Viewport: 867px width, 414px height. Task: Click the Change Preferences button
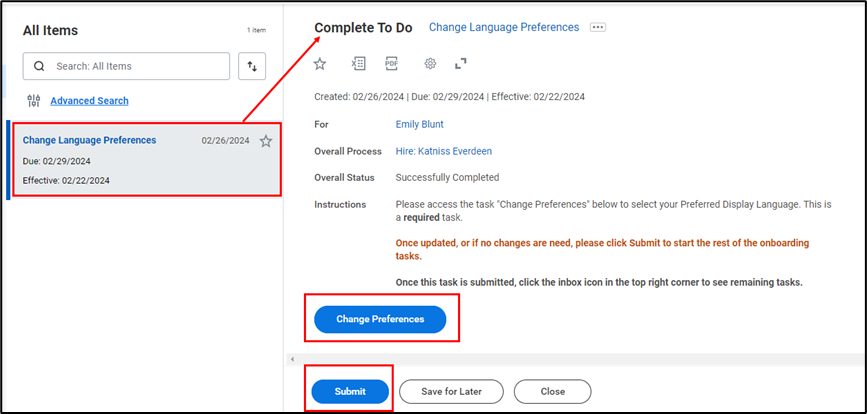[x=380, y=319]
